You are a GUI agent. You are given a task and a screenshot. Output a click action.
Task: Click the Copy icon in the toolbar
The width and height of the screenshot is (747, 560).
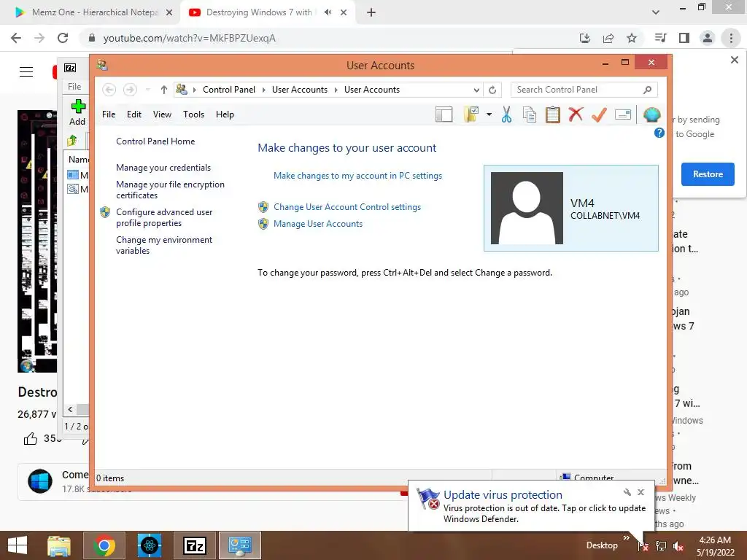[530, 114]
